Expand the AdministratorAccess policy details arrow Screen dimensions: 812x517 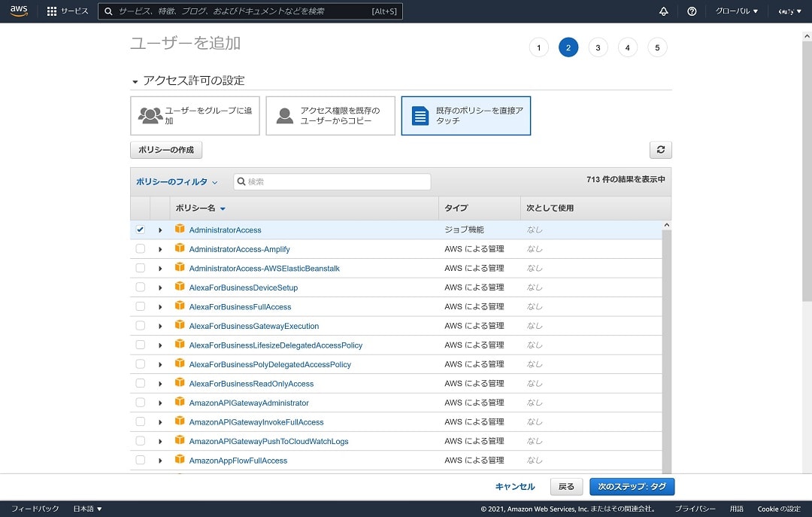[x=160, y=230]
